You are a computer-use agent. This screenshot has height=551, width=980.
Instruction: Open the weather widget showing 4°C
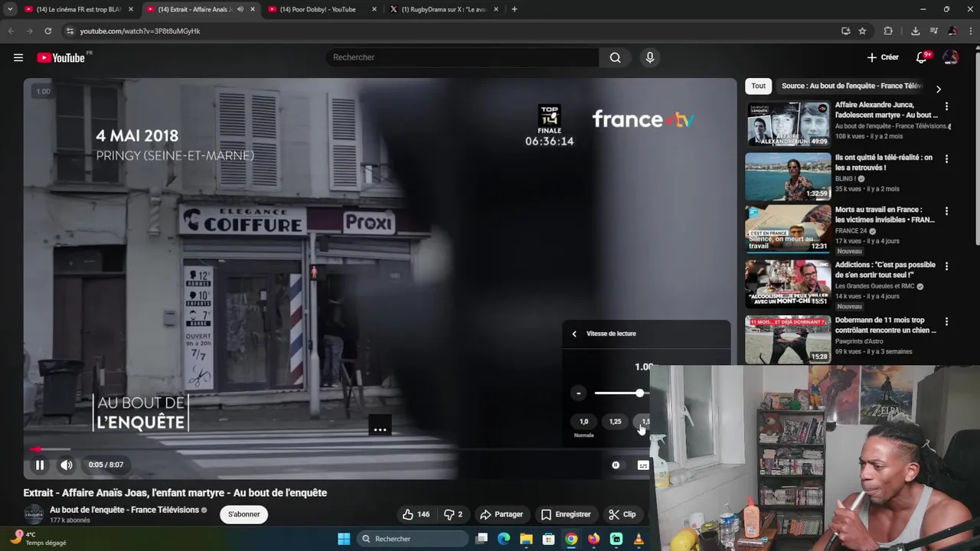pyautogui.click(x=38, y=538)
